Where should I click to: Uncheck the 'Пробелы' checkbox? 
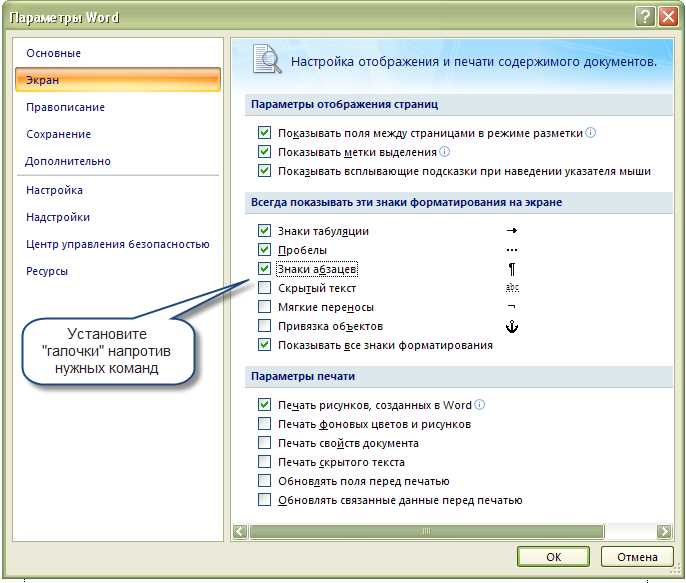(x=264, y=250)
